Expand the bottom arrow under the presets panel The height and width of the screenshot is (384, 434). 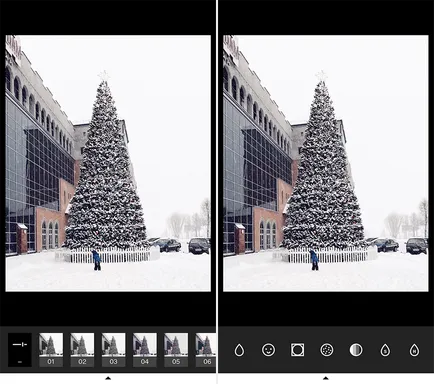[x=108, y=378]
